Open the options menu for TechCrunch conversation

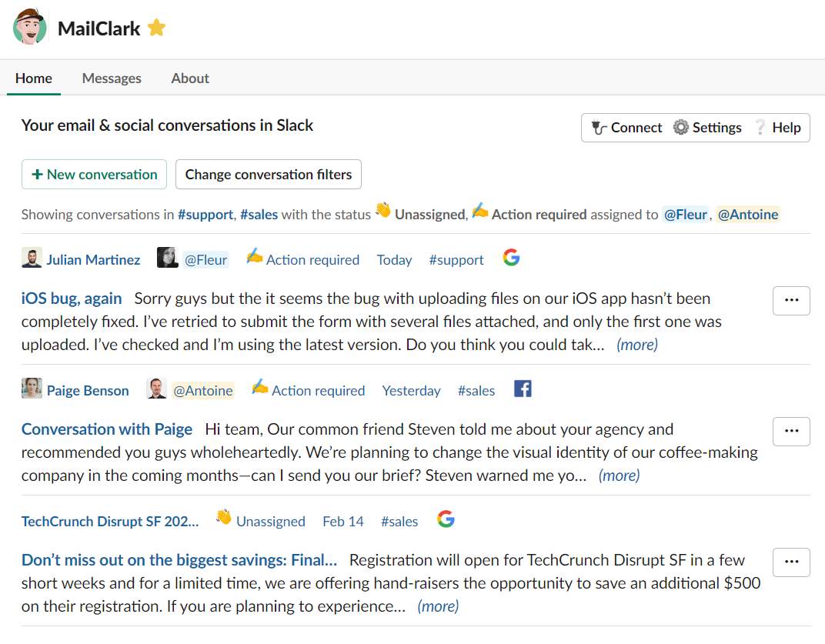791,562
